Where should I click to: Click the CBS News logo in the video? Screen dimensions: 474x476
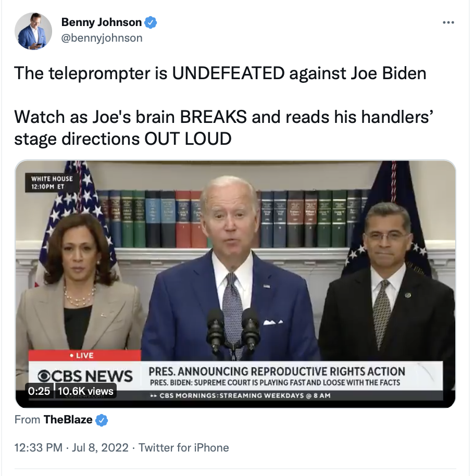[x=85, y=376]
